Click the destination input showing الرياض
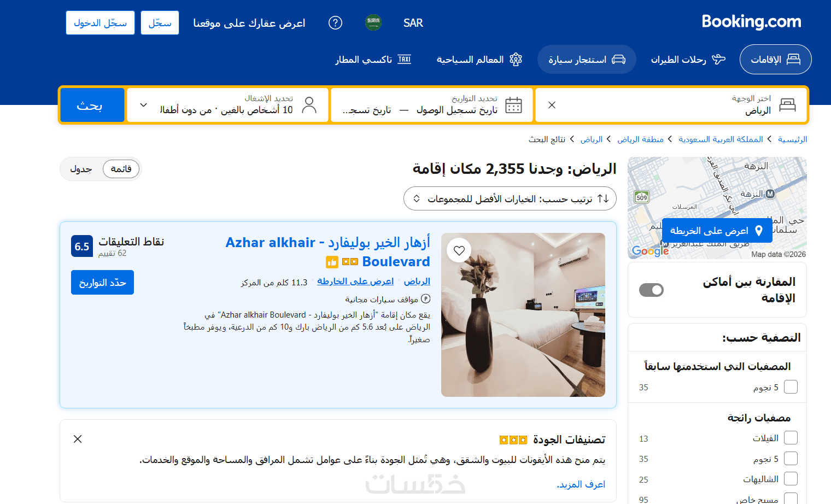The image size is (831, 504). click(x=671, y=105)
